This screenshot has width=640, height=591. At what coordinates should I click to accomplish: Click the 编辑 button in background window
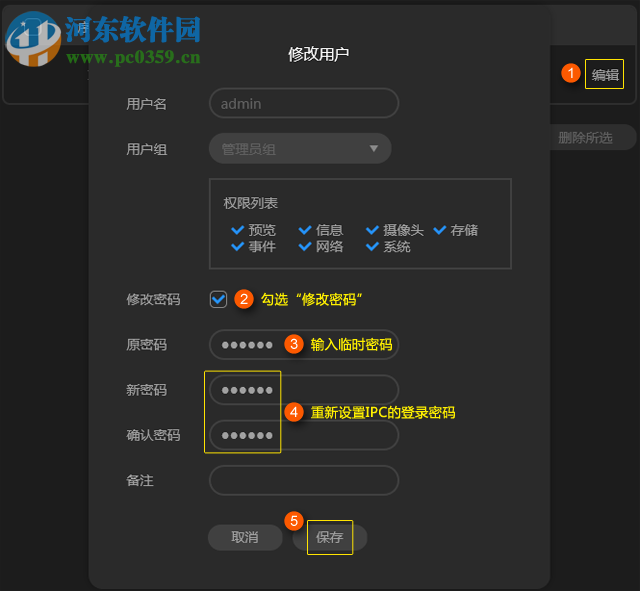pyautogui.click(x=604, y=74)
